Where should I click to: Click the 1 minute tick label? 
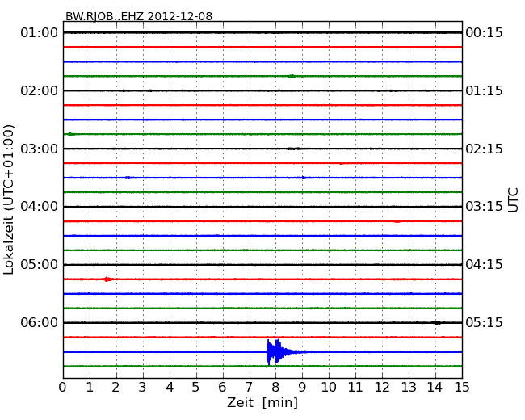(90, 388)
